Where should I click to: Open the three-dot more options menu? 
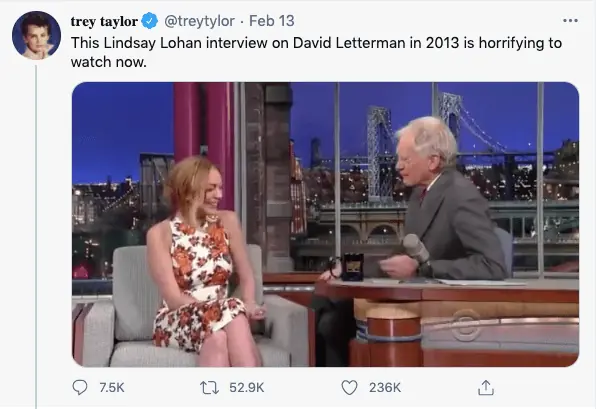[x=570, y=21]
